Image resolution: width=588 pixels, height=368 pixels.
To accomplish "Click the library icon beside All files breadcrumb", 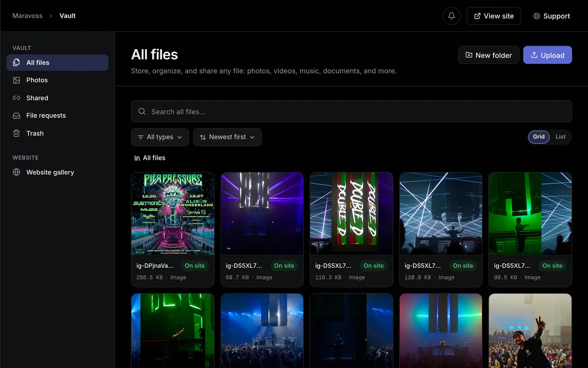I will [137, 158].
